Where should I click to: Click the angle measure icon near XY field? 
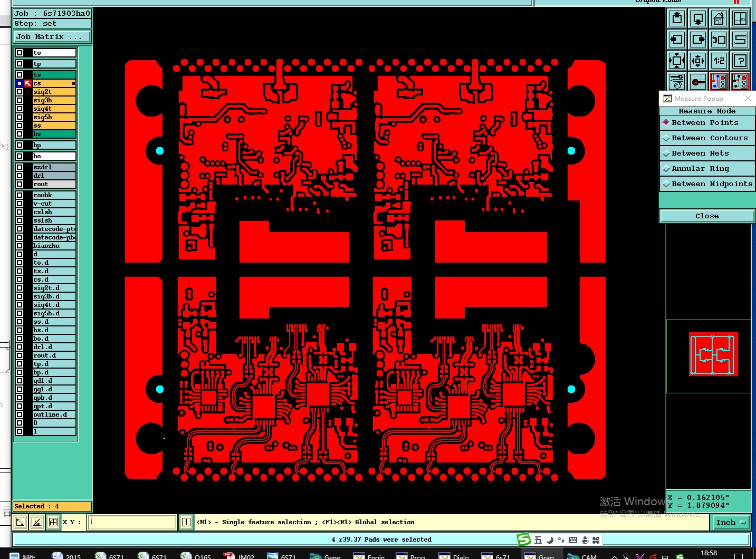pyautogui.click(x=36, y=522)
